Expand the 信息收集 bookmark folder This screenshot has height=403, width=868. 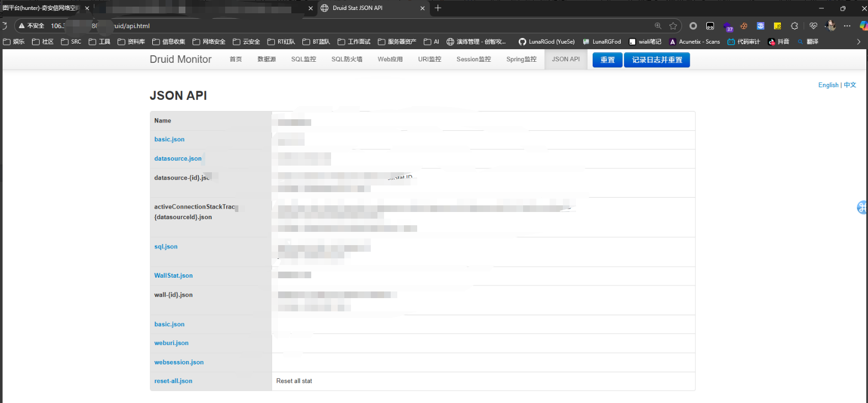[x=169, y=42]
